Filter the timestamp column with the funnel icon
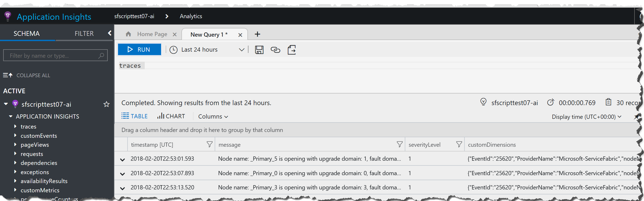644x201 pixels. [x=209, y=144]
